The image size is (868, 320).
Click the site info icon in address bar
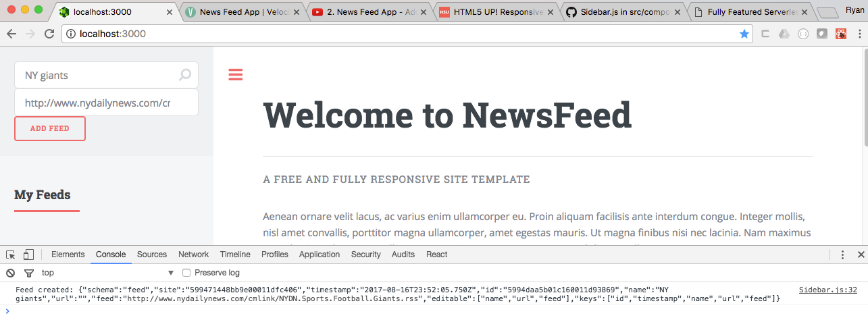71,34
